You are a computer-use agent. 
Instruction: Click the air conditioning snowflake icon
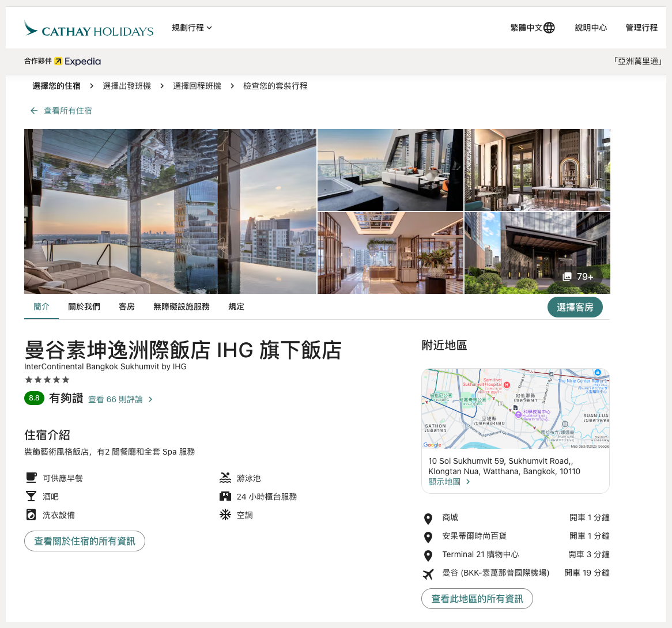225,514
